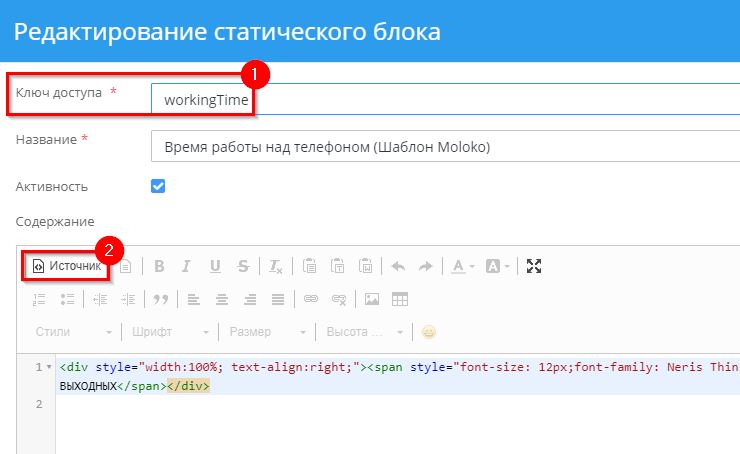
Task: Toggle Bold formatting in editor toolbar
Action: [x=158, y=266]
